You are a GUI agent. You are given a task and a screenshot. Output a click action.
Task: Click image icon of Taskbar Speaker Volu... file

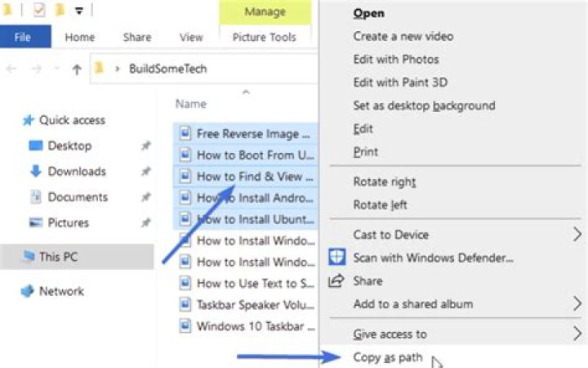click(x=185, y=304)
